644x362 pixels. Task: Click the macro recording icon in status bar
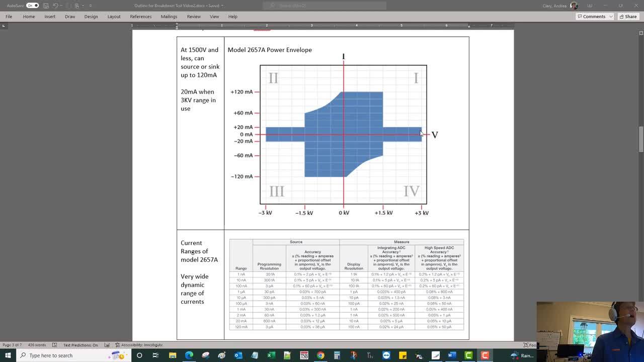pyautogui.click(x=107, y=345)
